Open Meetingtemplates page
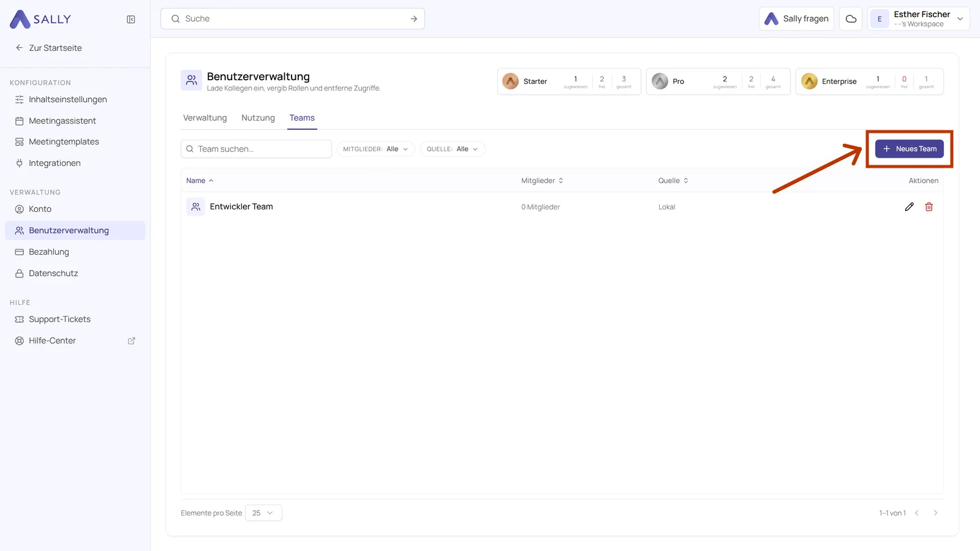 [x=75, y=141]
